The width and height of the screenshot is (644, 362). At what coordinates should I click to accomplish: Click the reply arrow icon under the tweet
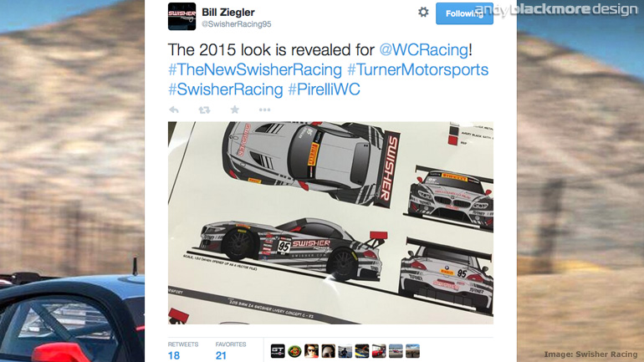[x=174, y=110]
